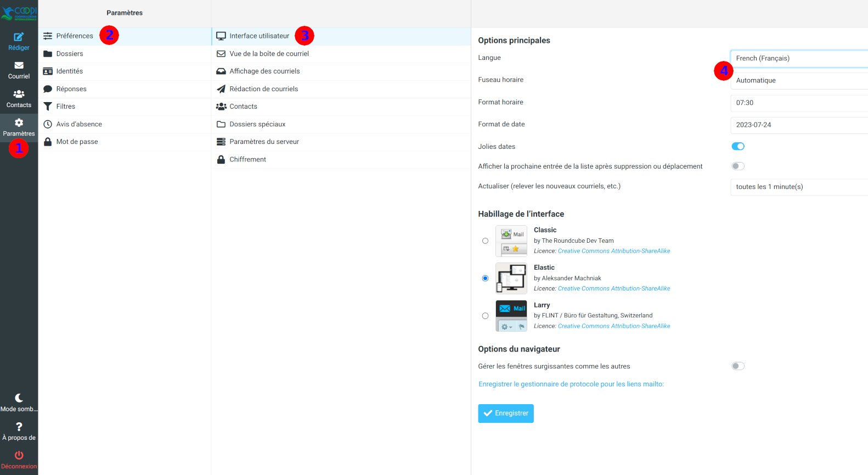Screen dimensions: 868x475
Task: Click the Déconnexion power icon
Action: point(19,455)
